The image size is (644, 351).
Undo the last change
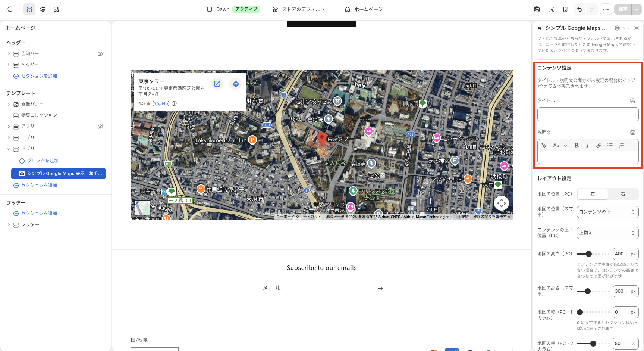(x=579, y=9)
